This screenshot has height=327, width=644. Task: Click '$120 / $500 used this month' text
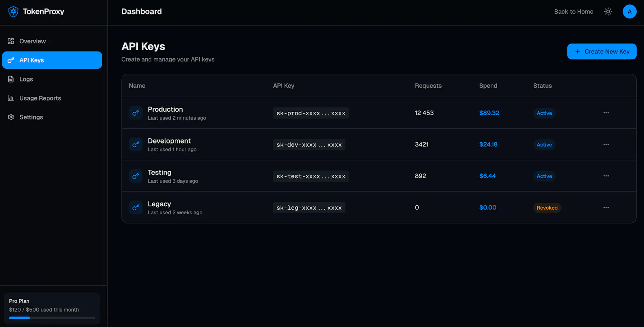coord(44,310)
